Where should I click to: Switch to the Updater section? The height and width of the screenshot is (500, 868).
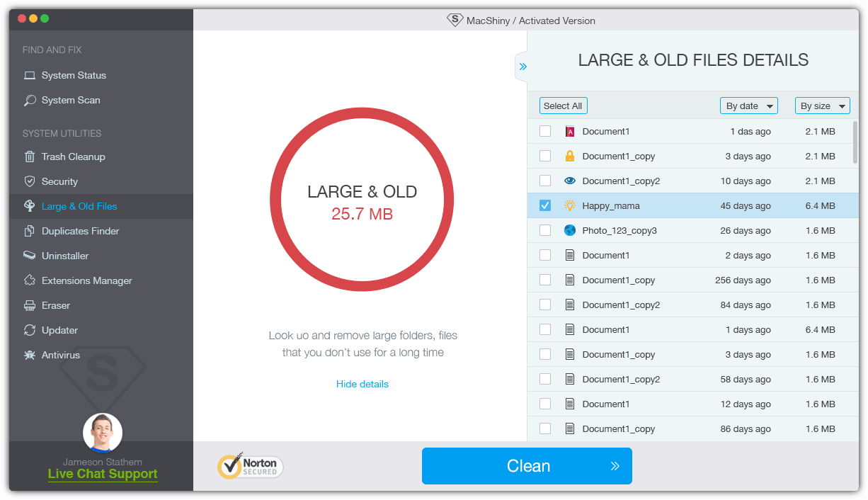pyautogui.click(x=101, y=330)
